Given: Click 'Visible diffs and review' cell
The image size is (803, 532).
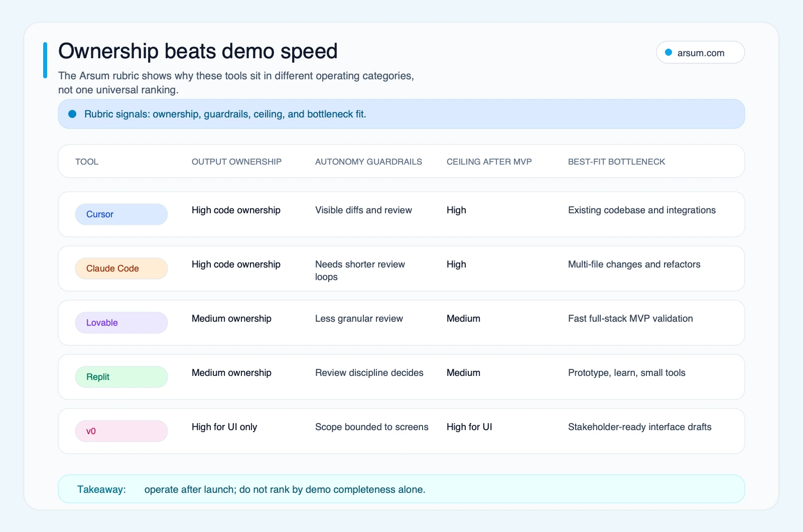Looking at the screenshot, I should pyautogui.click(x=363, y=210).
